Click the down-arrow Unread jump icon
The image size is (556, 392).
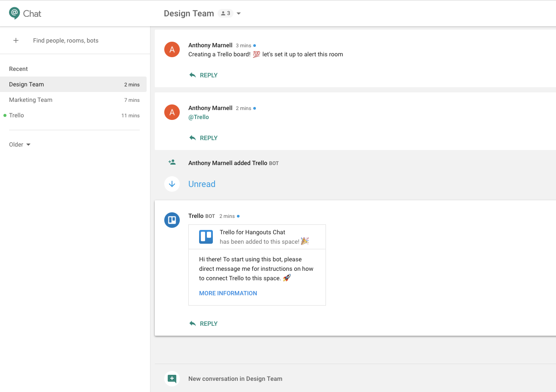(172, 184)
